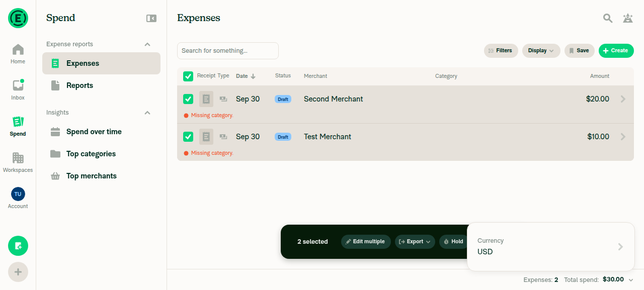Click the Search for something field
This screenshot has height=290, width=644.
(x=228, y=51)
